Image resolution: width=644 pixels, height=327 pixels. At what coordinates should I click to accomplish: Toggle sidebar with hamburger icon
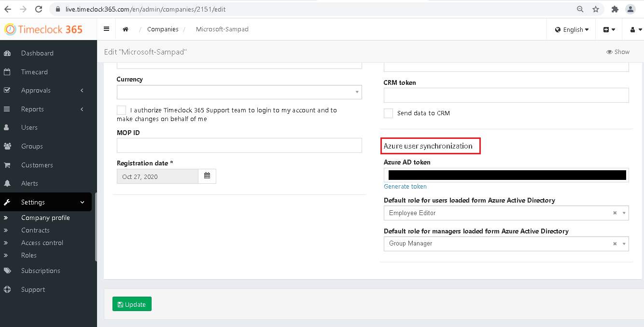click(x=106, y=29)
